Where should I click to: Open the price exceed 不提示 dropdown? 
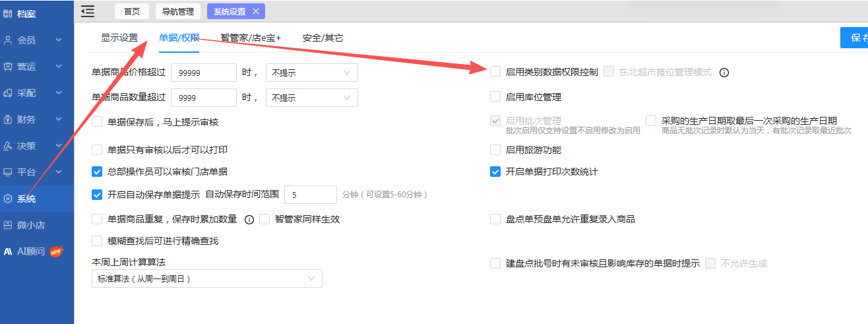pos(311,73)
